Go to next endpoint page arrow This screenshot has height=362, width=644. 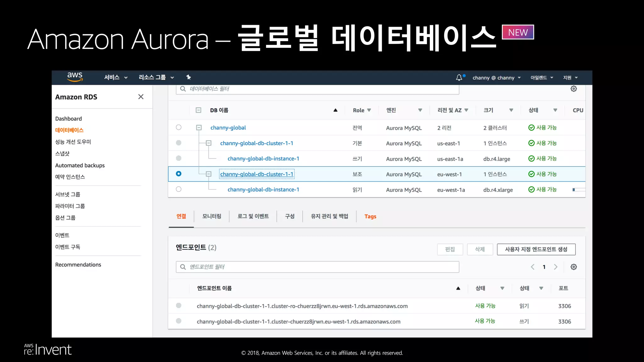coord(556,267)
